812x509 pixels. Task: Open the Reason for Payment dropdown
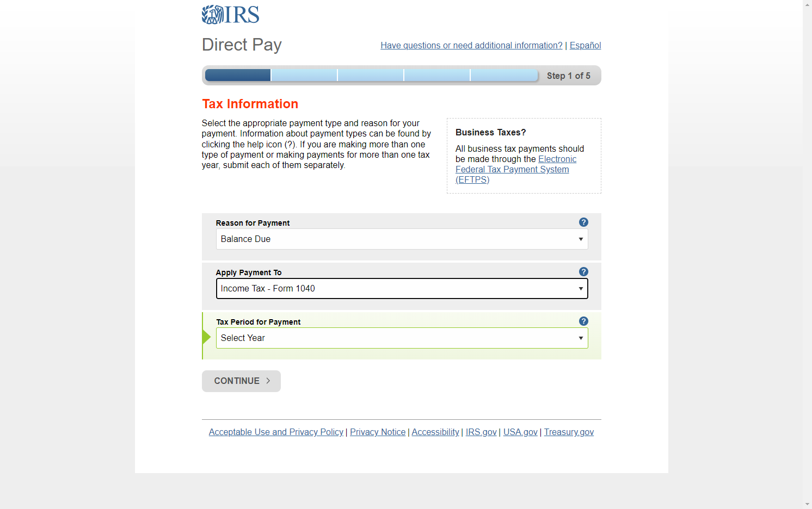pyautogui.click(x=402, y=239)
